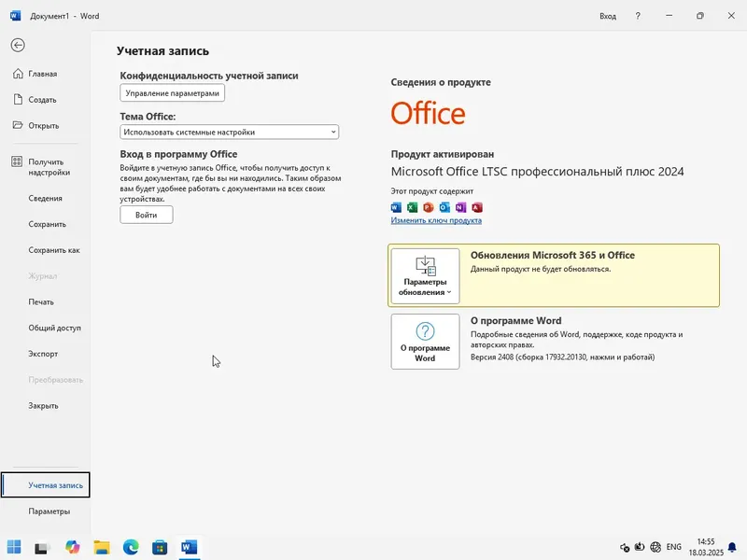Click the Access product icon

pos(475,207)
